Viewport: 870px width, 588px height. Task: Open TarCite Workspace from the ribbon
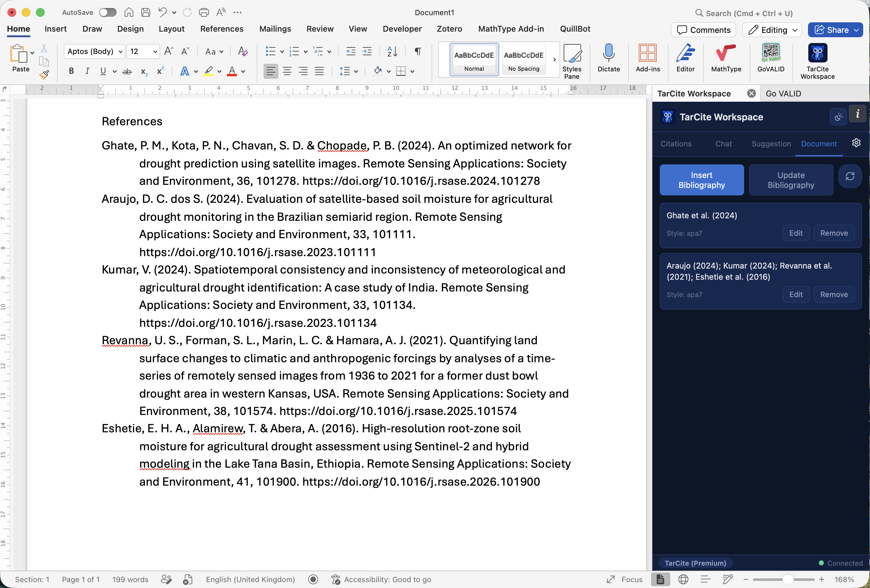point(817,62)
